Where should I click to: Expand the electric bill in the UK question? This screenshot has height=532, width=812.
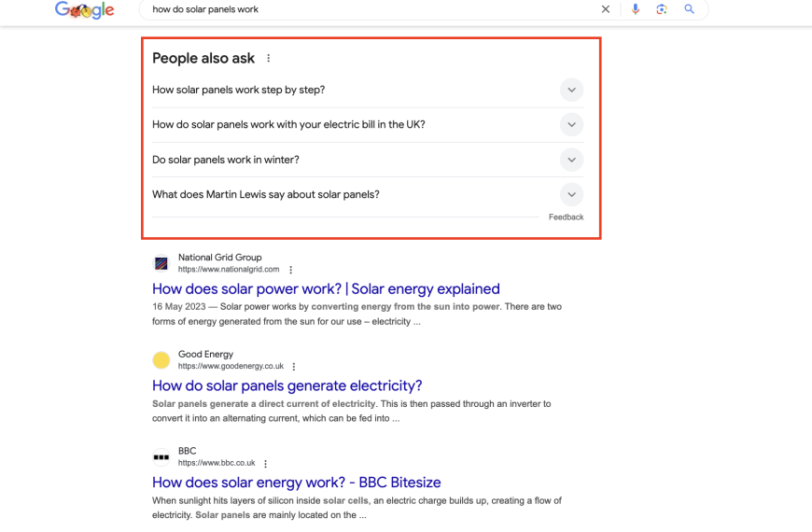click(x=368, y=125)
